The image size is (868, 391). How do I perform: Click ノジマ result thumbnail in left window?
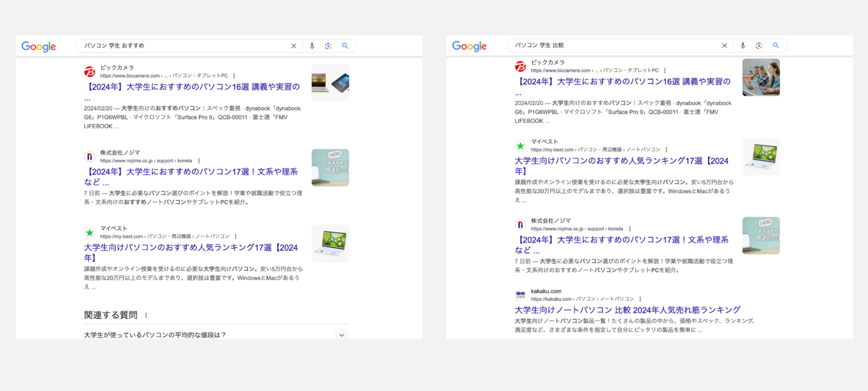tap(330, 168)
